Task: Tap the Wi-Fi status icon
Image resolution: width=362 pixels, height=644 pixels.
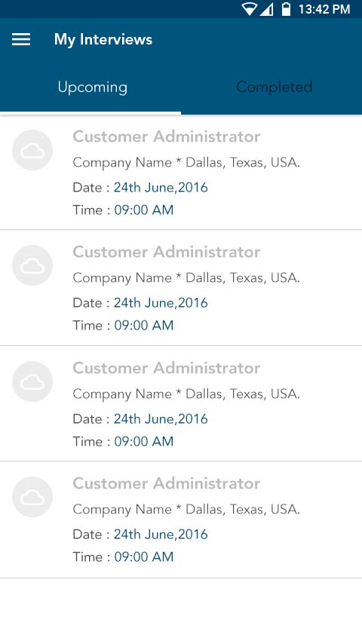Action: (x=249, y=9)
